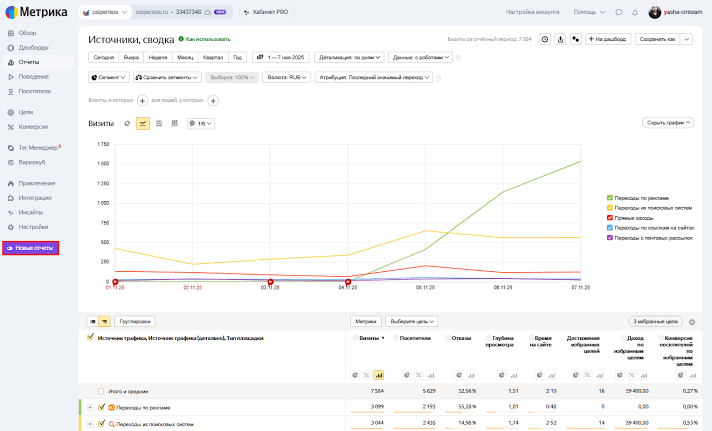Viewport: 712px width, 431px height.
Task: Select the Год period tab
Action: [x=237, y=57]
